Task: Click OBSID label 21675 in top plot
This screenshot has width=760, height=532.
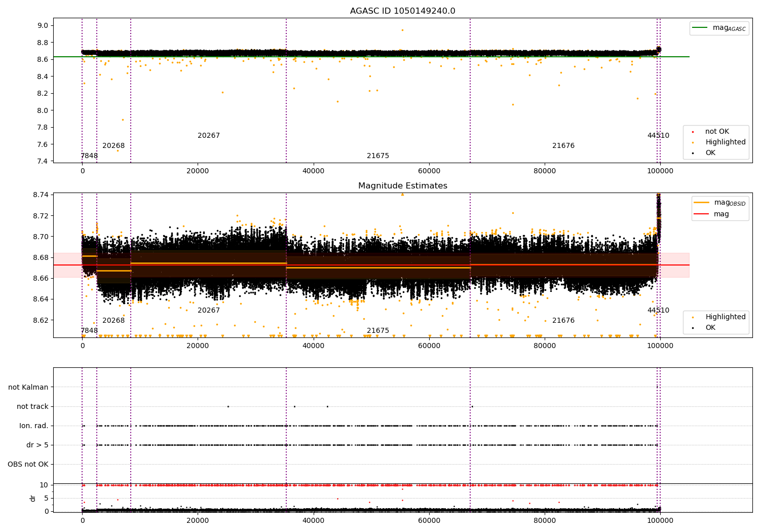Action: click(378, 156)
